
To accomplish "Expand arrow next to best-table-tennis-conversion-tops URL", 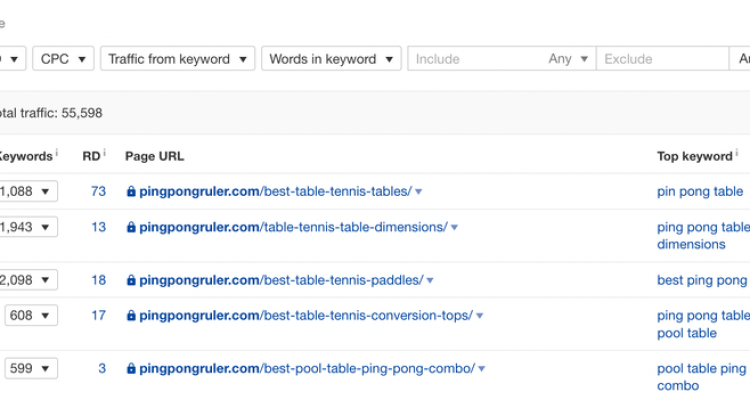I will pyautogui.click(x=480, y=316).
